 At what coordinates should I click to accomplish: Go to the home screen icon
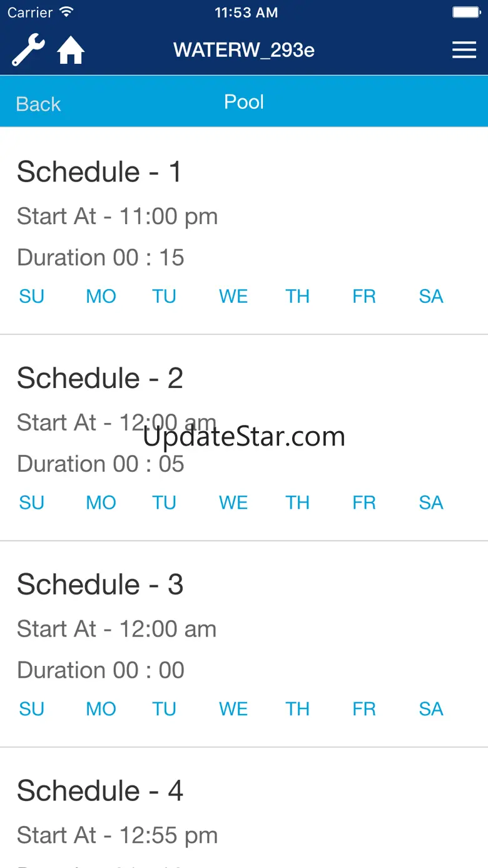tap(71, 51)
